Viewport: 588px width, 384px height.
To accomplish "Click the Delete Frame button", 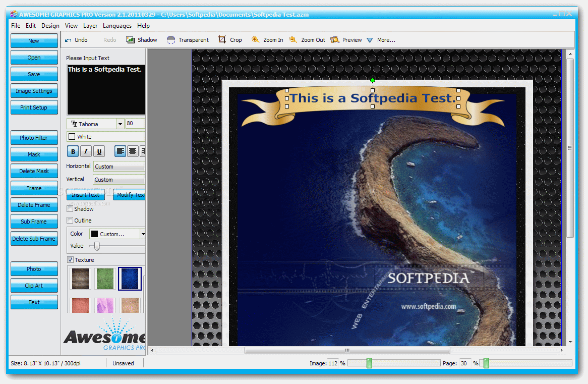I will (x=34, y=205).
